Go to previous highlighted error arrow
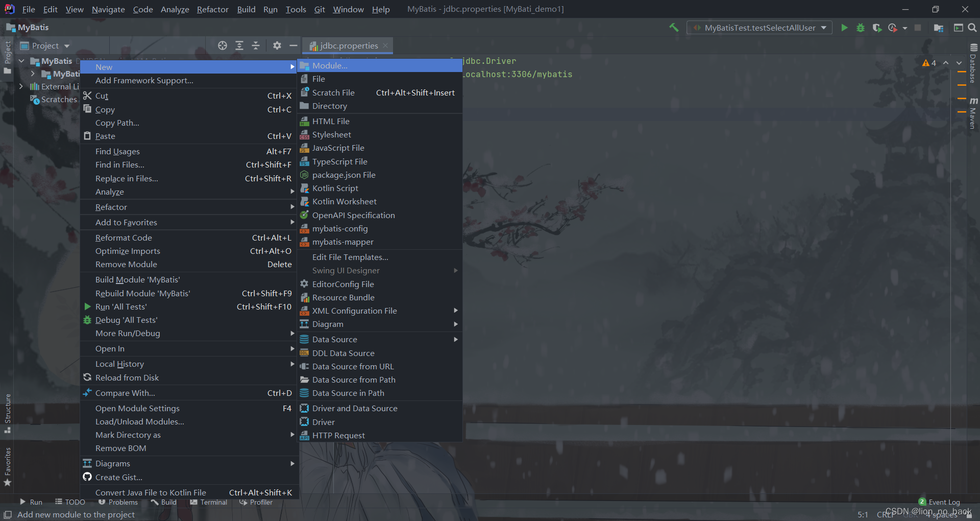The image size is (980, 521). [x=946, y=63]
